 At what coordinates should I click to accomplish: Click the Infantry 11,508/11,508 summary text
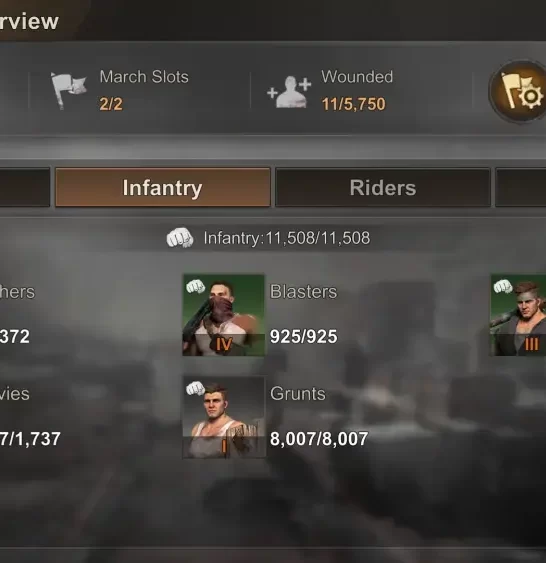click(286, 238)
